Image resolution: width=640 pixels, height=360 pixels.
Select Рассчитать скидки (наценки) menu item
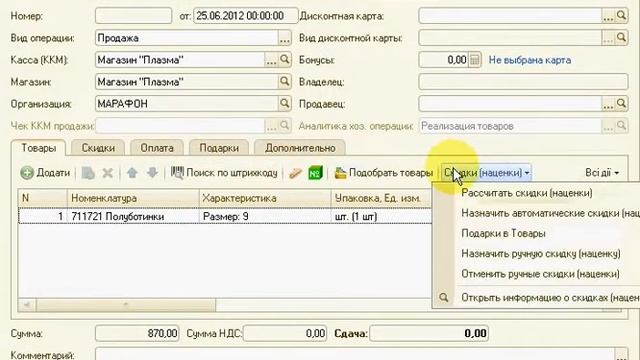tap(527, 193)
